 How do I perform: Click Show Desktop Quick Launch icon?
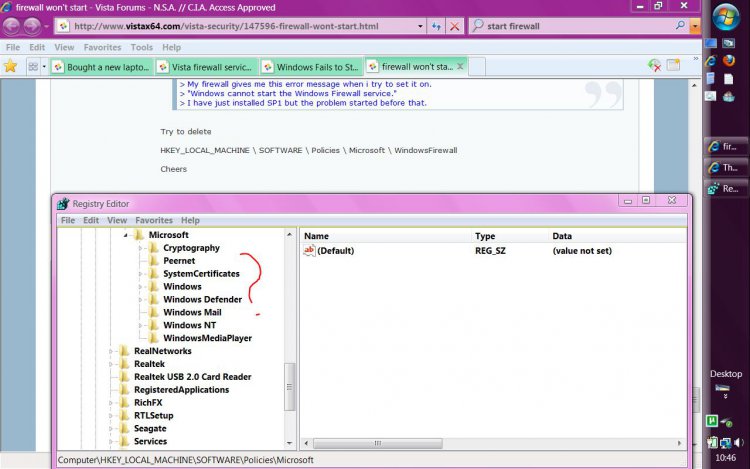point(711,43)
